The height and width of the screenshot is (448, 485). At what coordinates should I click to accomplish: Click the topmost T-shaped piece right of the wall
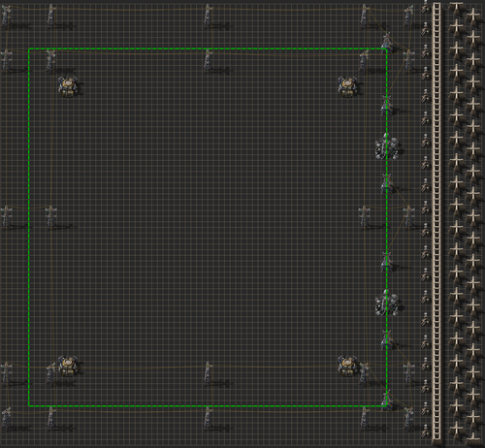(x=457, y=9)
